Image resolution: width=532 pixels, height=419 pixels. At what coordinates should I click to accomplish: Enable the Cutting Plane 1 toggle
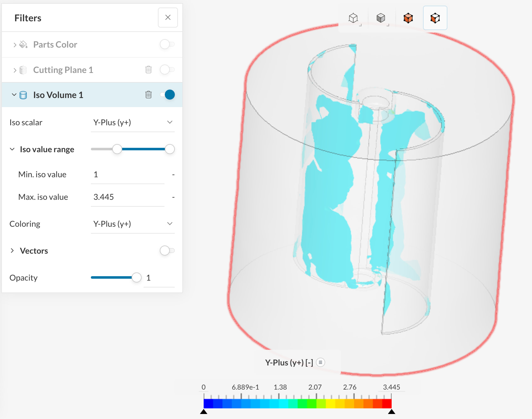167,70
